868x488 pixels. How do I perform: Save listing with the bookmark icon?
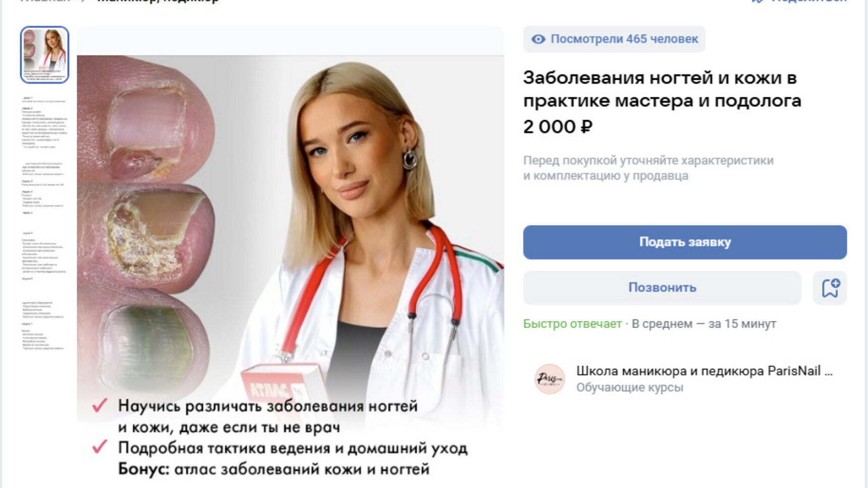(x=830, y=288)
